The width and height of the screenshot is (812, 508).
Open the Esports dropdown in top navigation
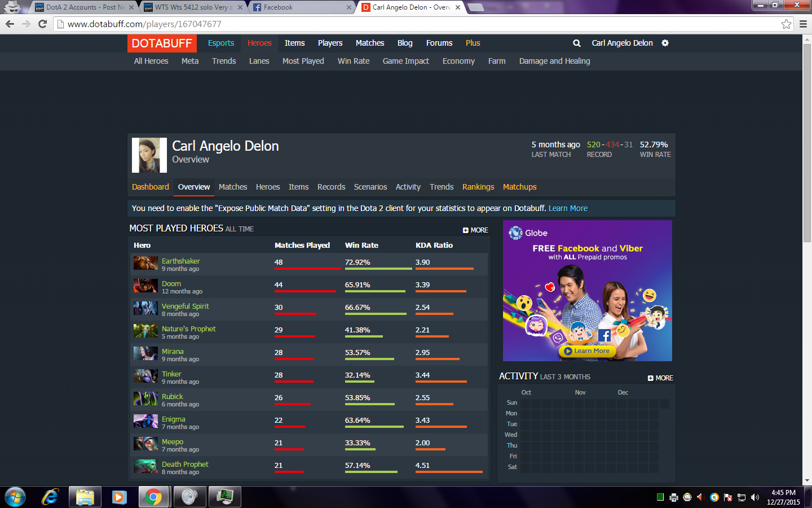(221, 43)
